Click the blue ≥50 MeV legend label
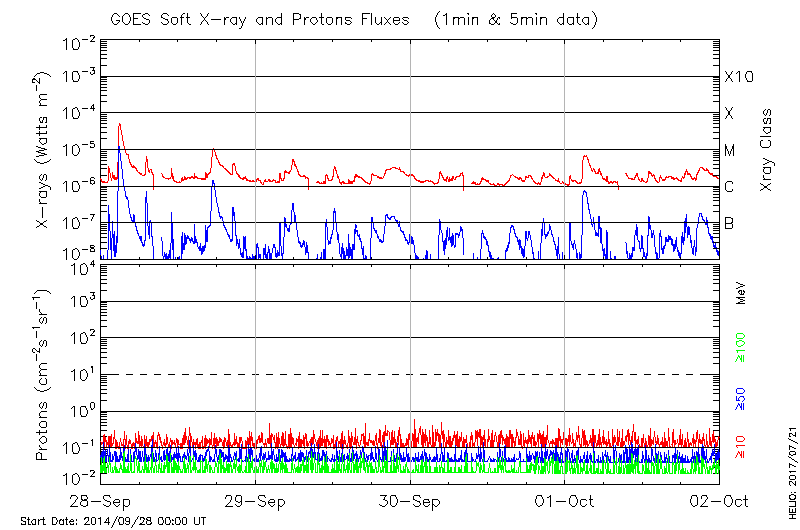This screenshot has width=800, height=530. pyautogui.click(x=741, y=394)
